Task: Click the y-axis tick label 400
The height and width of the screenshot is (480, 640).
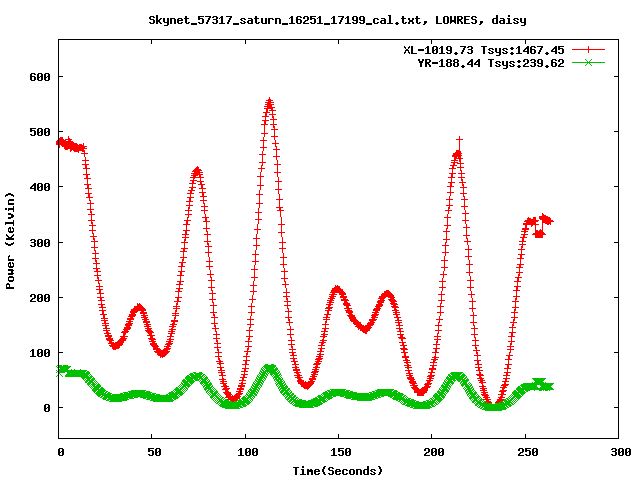Action: (x=40, y=187)
